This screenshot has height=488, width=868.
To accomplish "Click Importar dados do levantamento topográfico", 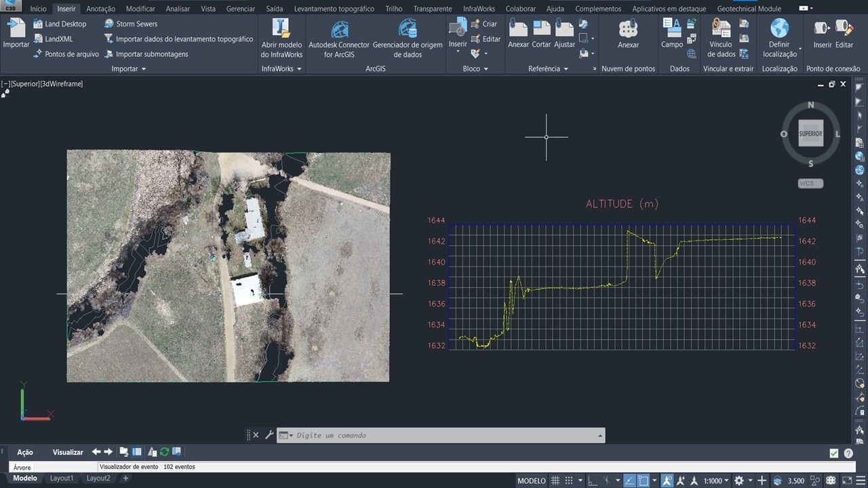I will [x=179, y=39].
